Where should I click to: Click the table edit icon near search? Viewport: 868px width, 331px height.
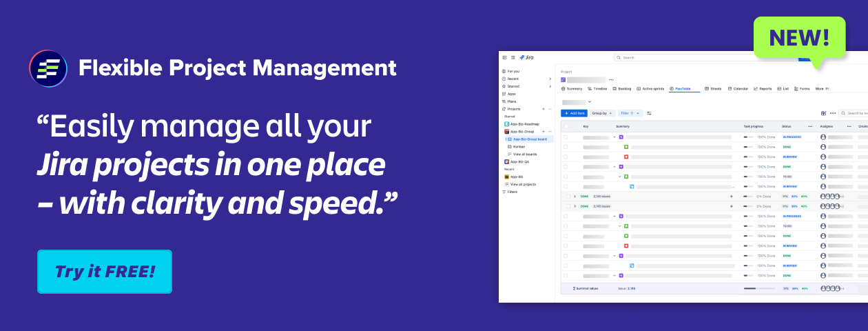(x=824, y=113)
